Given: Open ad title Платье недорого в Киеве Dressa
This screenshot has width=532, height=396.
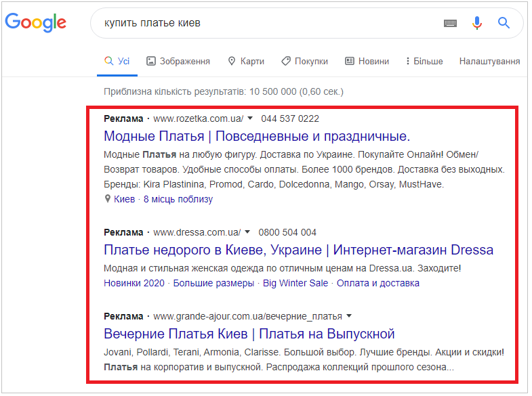Looking at the screenshot, I should 299,250.
